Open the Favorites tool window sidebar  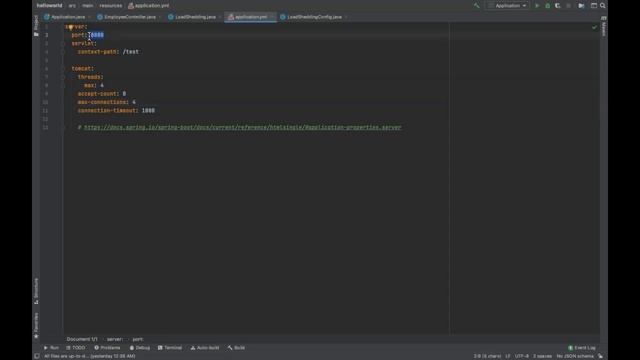[x=36, y=325]
